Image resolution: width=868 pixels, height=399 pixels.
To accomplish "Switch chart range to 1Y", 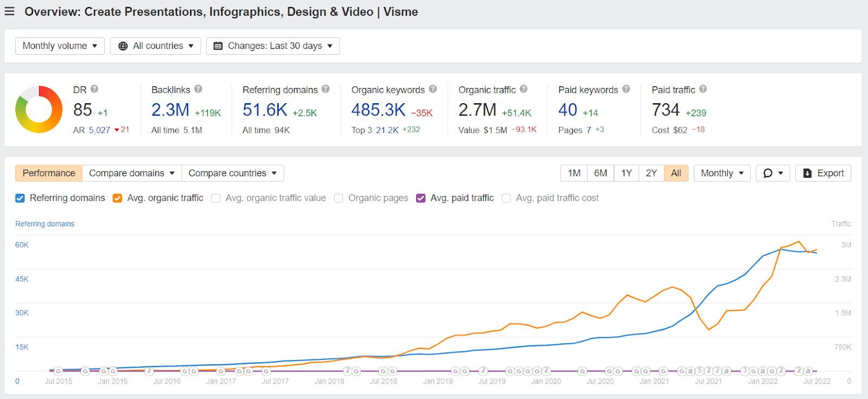I will tap(627, 173).
